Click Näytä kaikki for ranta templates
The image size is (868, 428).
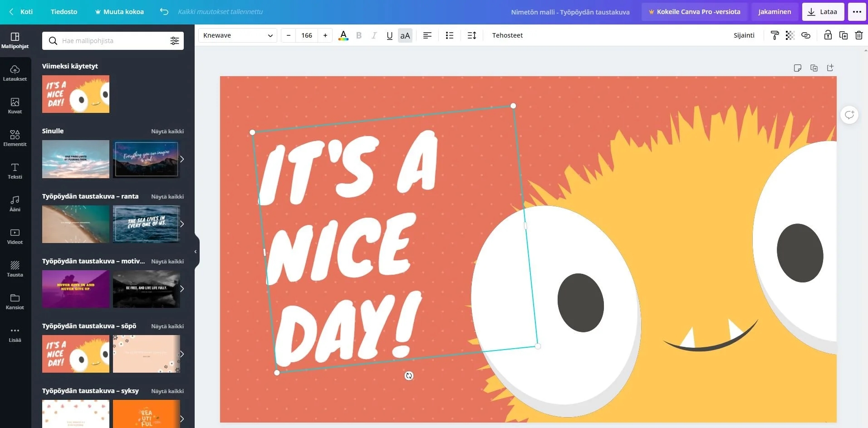(167, 197)
